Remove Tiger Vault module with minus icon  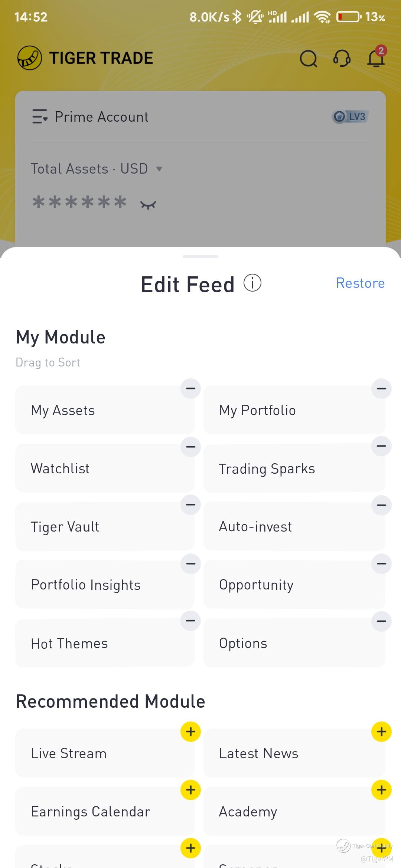(190, 504)
